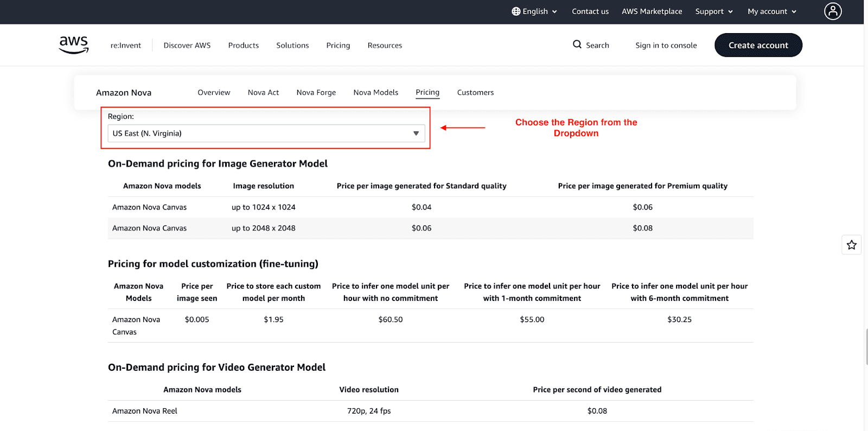
Task: Click the search magnifier icon
Action: point(577,44)
